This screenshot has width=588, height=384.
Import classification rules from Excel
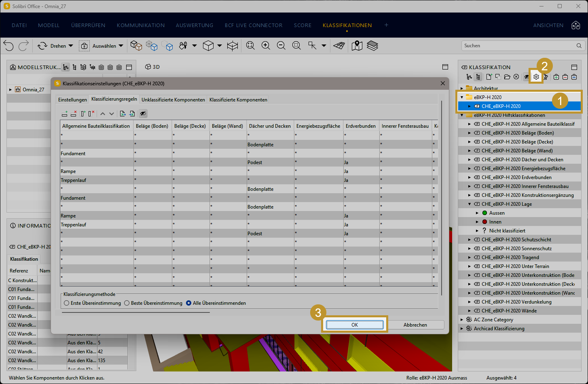click(x=132, y=114)
